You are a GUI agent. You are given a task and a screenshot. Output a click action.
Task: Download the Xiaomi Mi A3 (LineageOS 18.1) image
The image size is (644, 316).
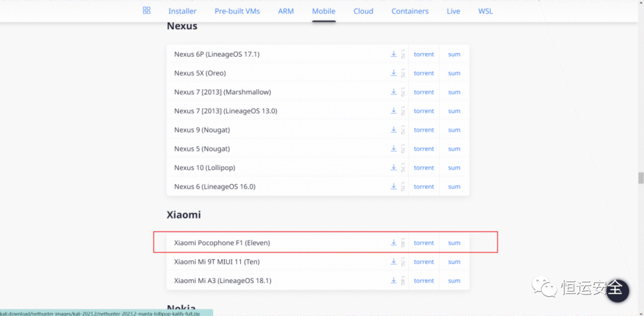click(x=394, y=280)
